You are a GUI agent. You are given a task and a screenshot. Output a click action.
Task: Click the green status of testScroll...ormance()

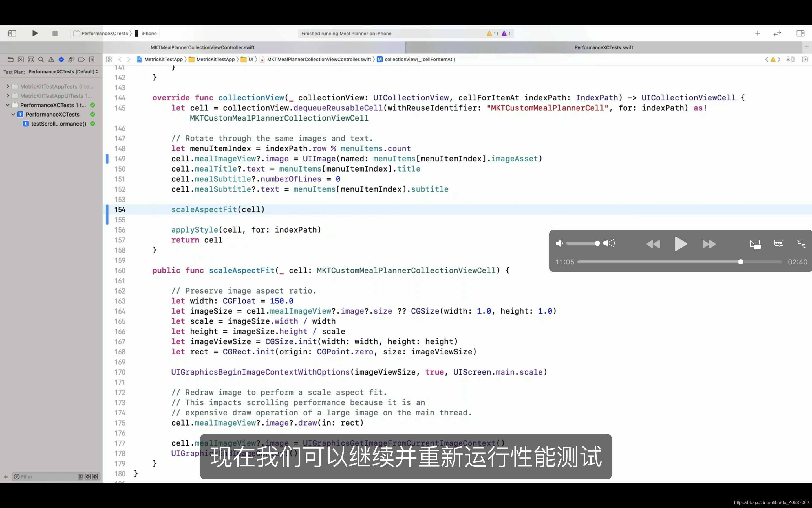click(x=92, y=124)
